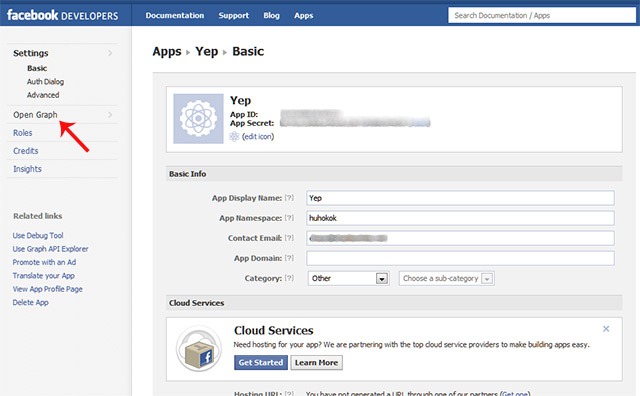Click the Yep app atom icon thumbnail

(198, 119)
